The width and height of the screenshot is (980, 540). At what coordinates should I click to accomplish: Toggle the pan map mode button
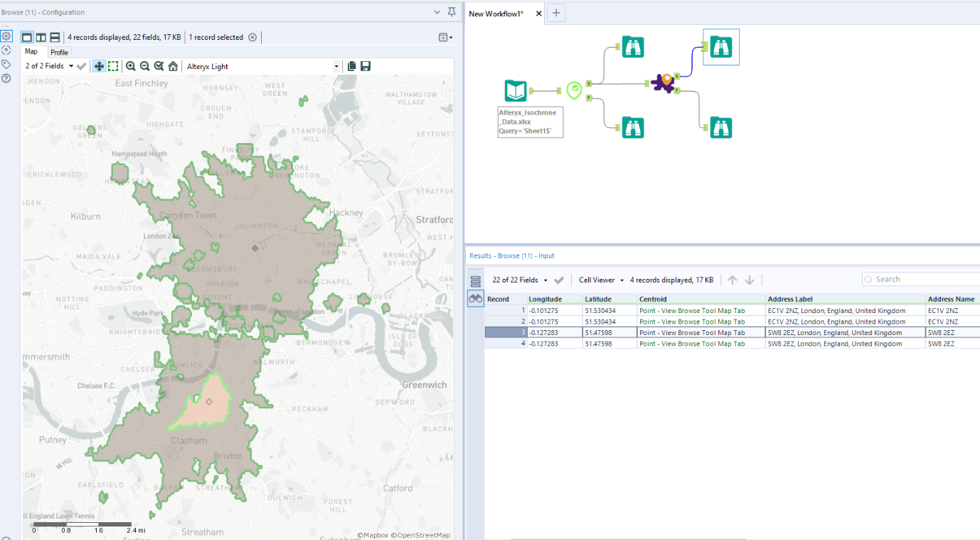[99, 66]
